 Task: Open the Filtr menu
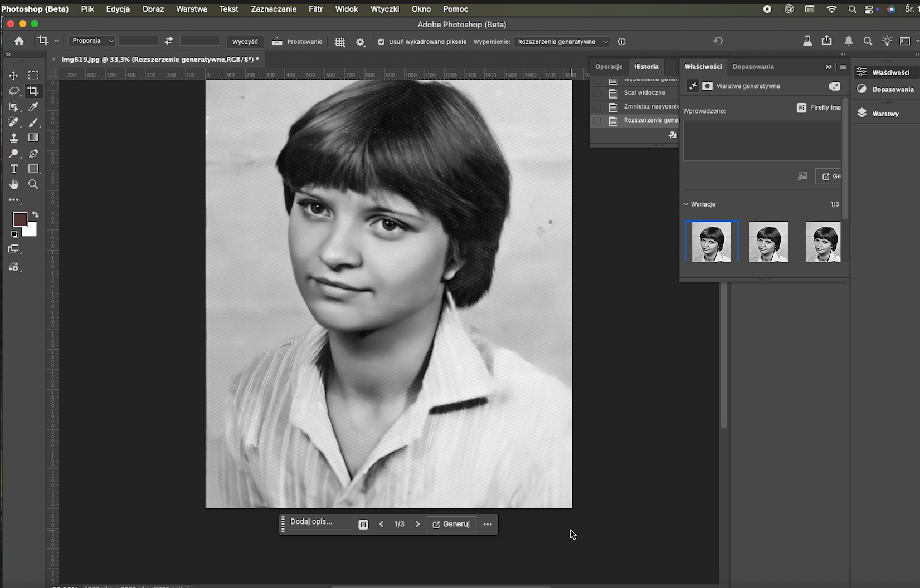click(315, 9)
